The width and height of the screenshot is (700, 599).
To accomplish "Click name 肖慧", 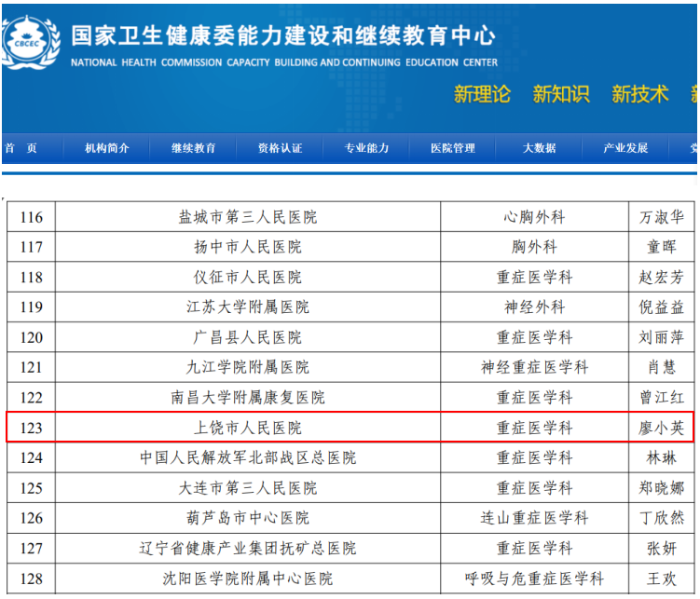I will point(661,367).
